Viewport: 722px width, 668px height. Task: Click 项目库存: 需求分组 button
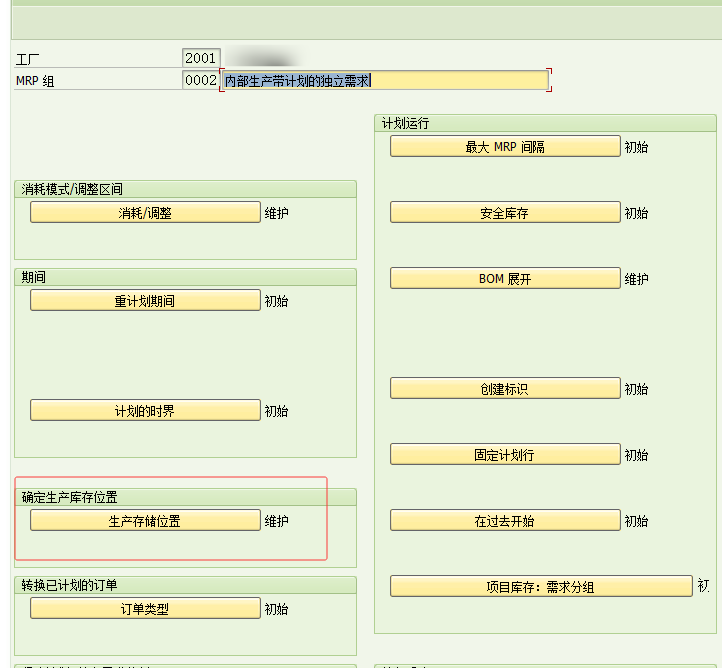[x=540, y=587]
